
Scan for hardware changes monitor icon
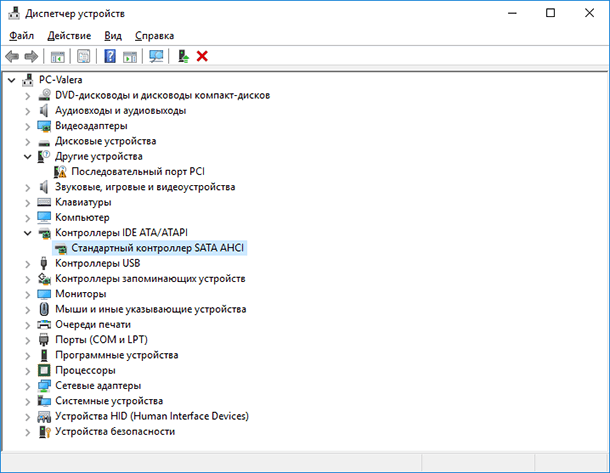pos(156,56)
